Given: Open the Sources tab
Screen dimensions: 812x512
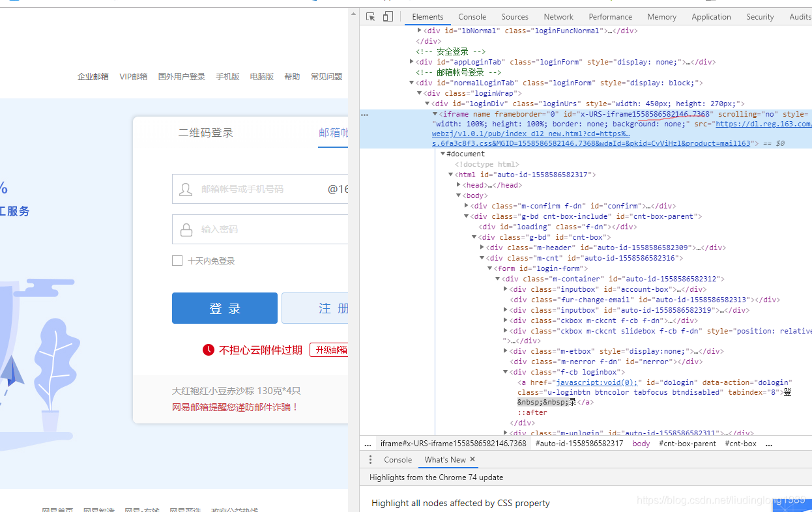Looking at the screenshot, I should tap(515, 17).
